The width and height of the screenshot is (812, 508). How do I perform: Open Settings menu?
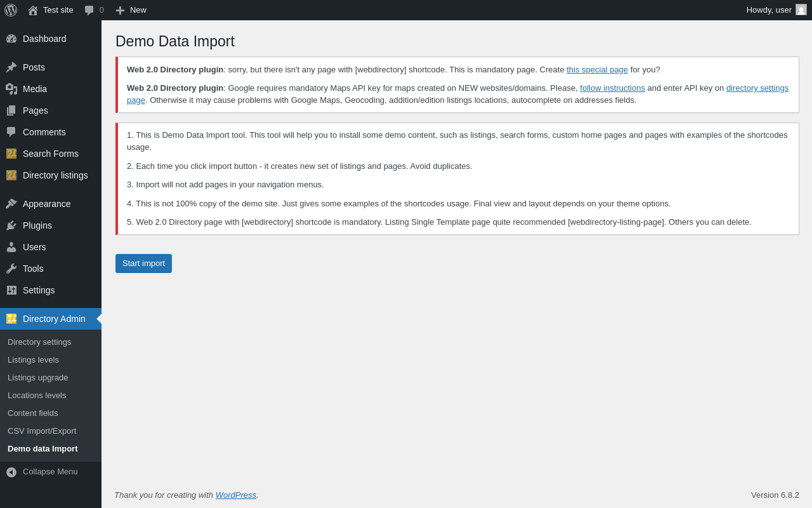(39, 290)
